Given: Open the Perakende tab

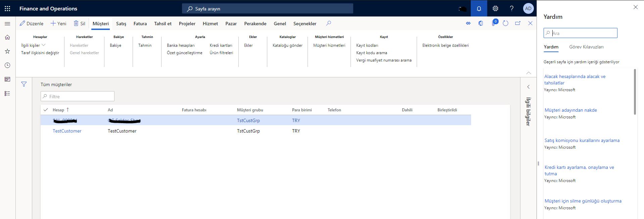Looking at the screenshot, I should pyautogui.click(x=255, y=24).
